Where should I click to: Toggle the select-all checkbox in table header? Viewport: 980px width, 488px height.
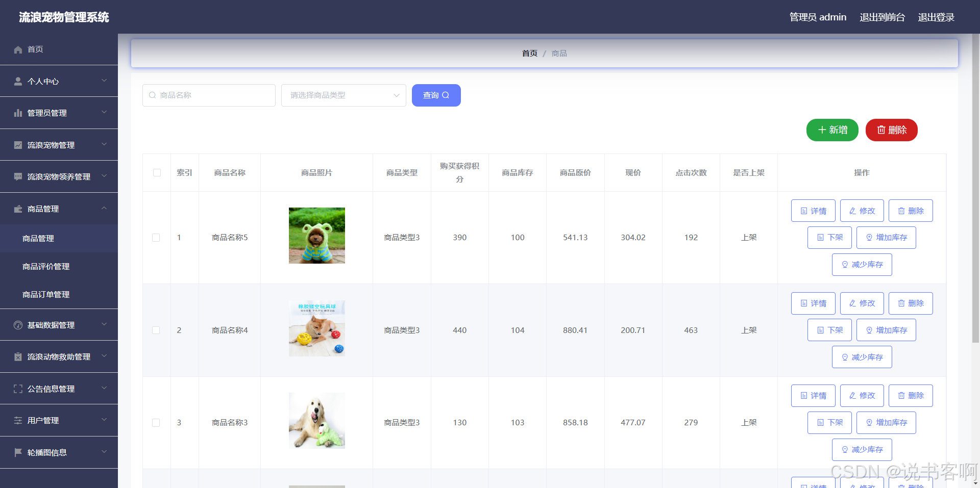(157, 173)
